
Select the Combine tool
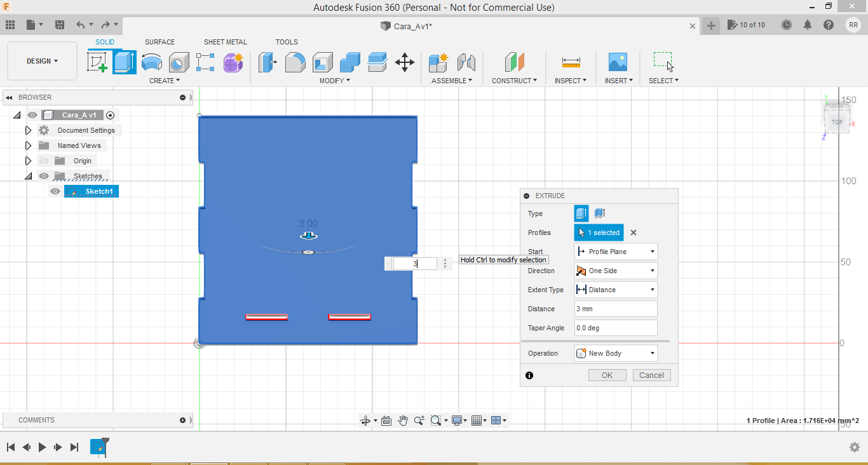point(350,62)
